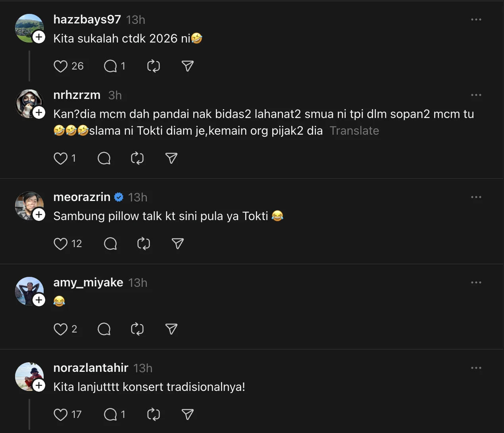
Task: Expand the reply thread below norazlantahir's comment
Action: click(29, 414)
